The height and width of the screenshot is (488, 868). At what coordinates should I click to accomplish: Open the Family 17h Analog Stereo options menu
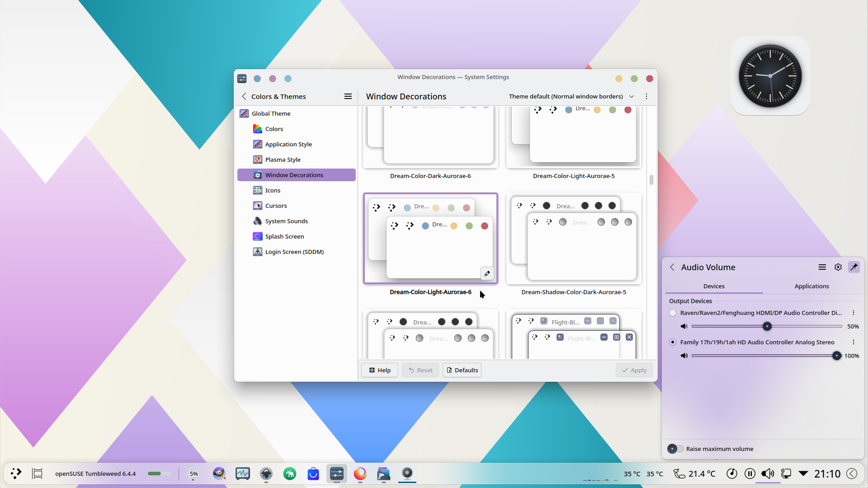pos(854,342)
